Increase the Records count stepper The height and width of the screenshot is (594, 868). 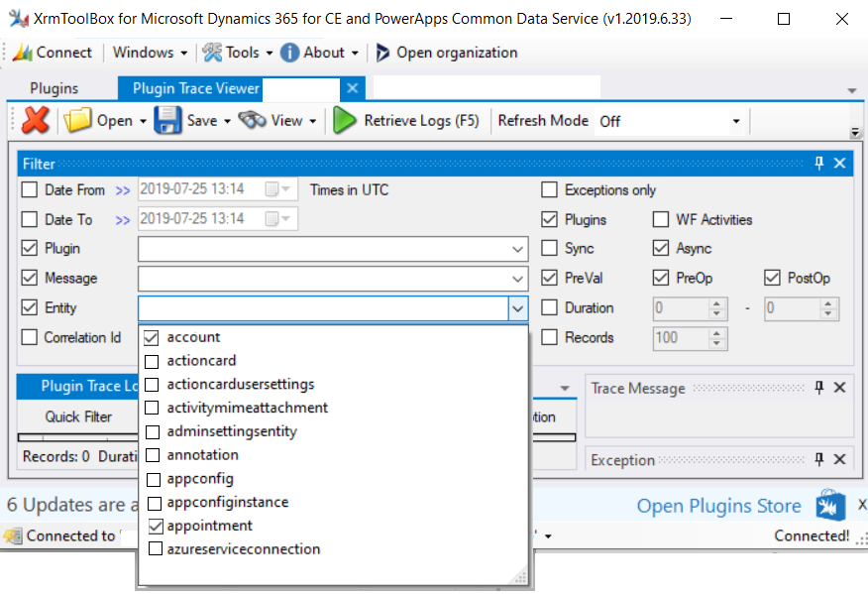click(716, 333)
